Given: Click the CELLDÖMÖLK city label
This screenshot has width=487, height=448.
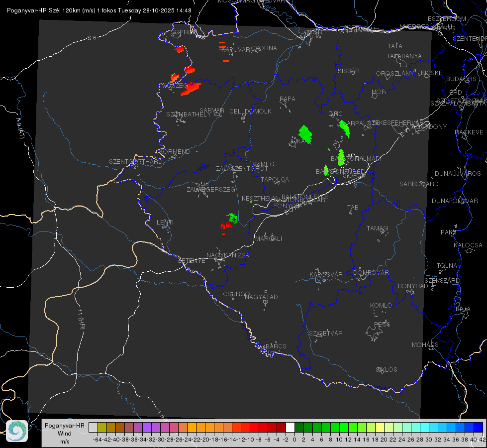Looking at the screenshot, I should pos(250,111).
